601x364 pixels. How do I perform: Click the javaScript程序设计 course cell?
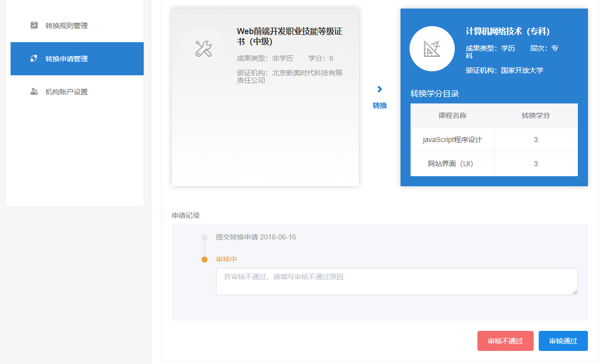[x=452, y=140]
